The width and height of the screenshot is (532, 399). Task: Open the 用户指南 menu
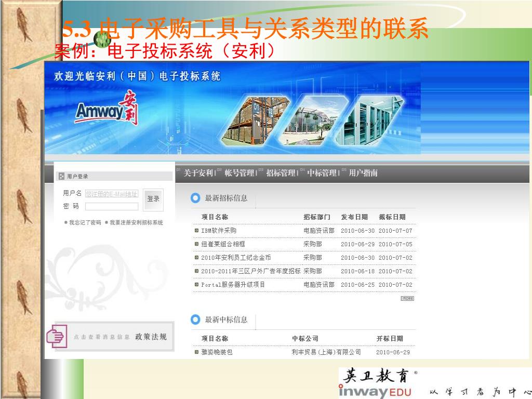tap(363, 173)
